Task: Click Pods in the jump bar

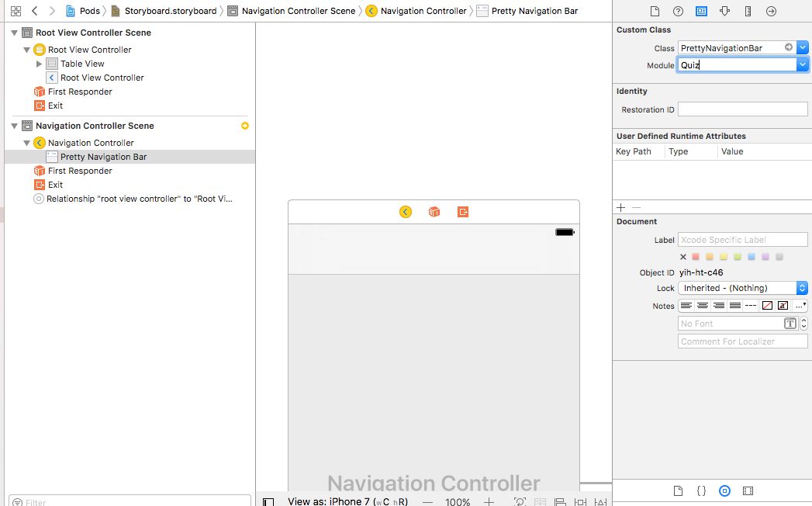Action: tap(83, 11)
